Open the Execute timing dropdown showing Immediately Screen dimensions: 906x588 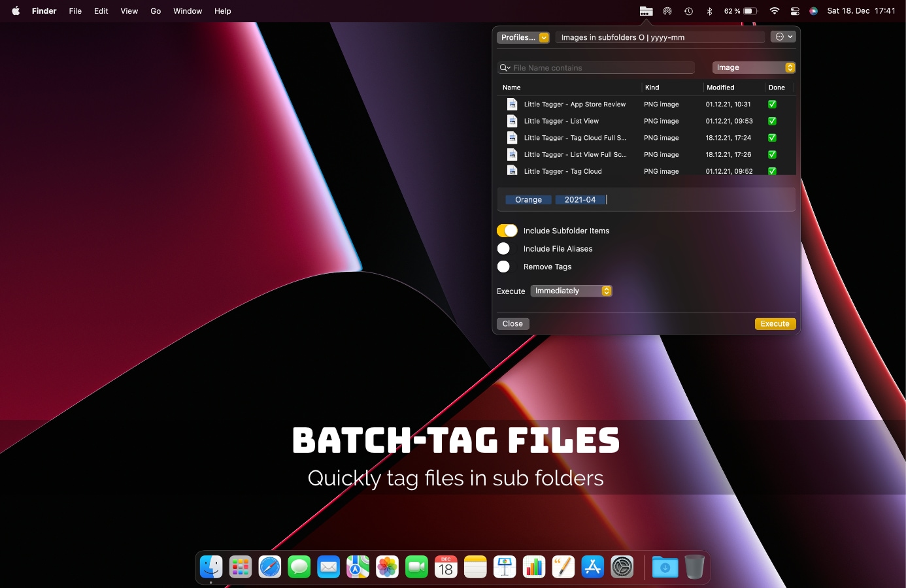(x=571, y=291)
